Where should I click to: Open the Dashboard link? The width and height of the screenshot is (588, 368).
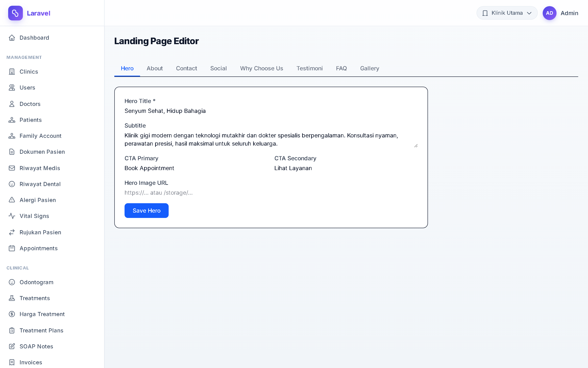pos(52,38)
